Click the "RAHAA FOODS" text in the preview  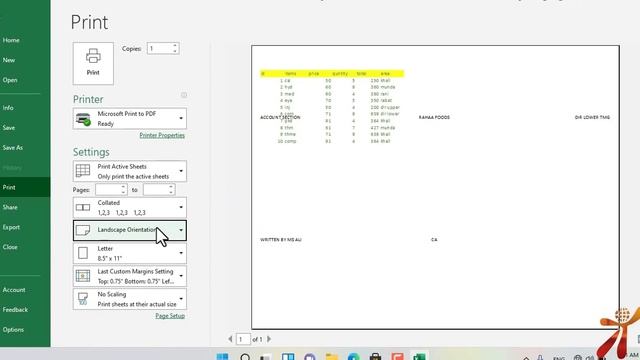coord(434,118)
